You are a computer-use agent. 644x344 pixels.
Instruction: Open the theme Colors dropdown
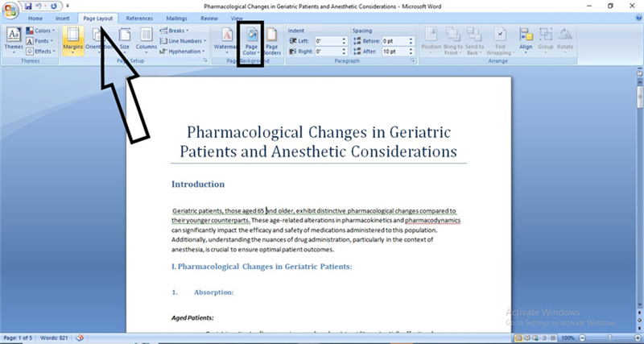[x=39, y=31]
